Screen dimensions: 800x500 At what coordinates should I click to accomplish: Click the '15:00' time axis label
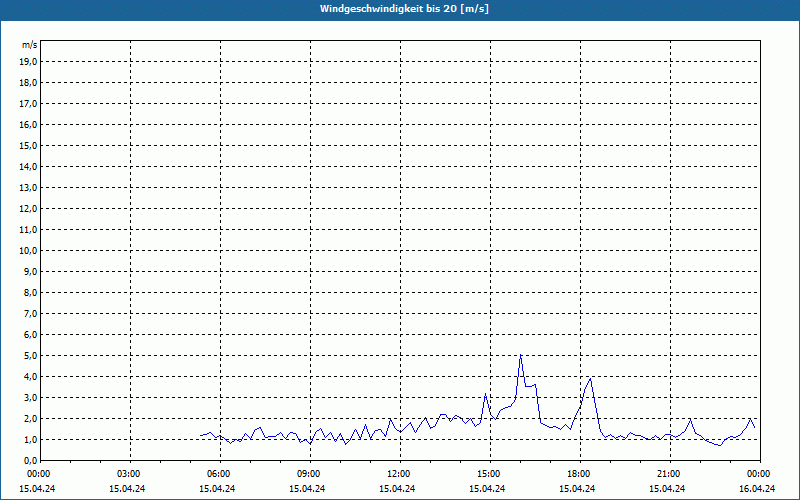pos(489,474)
